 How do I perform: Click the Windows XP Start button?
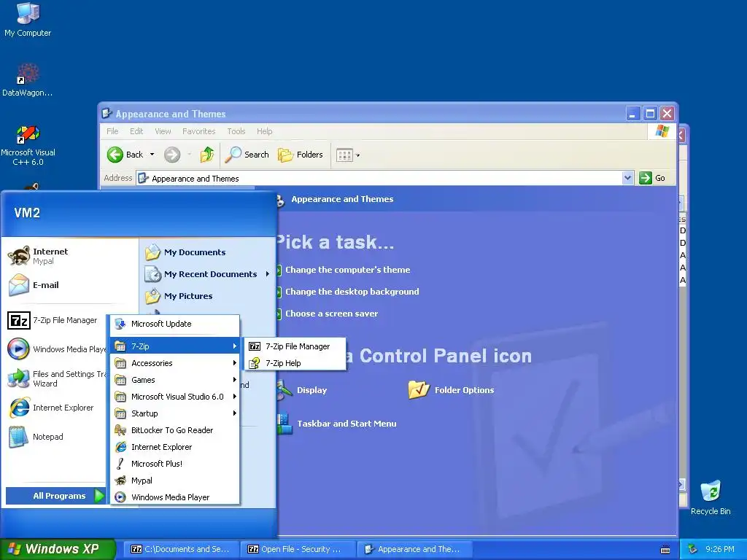[57, 549]
